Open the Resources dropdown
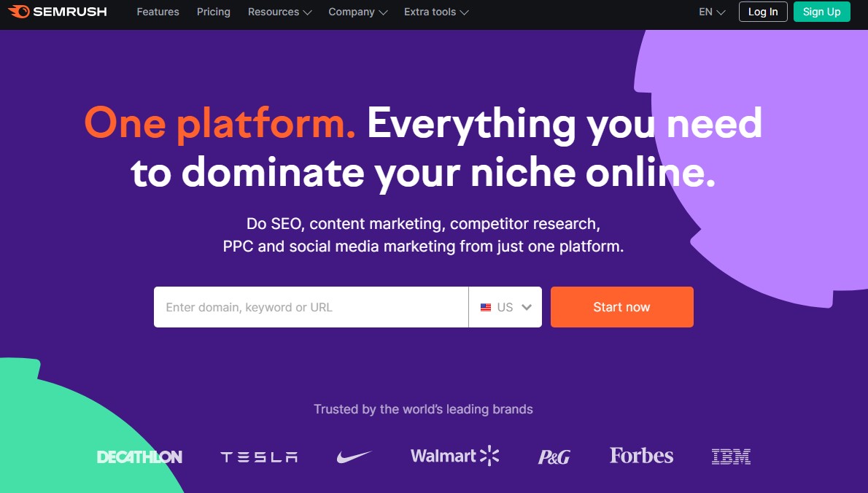Screen dimensions: 868x493 click(279, 12)
